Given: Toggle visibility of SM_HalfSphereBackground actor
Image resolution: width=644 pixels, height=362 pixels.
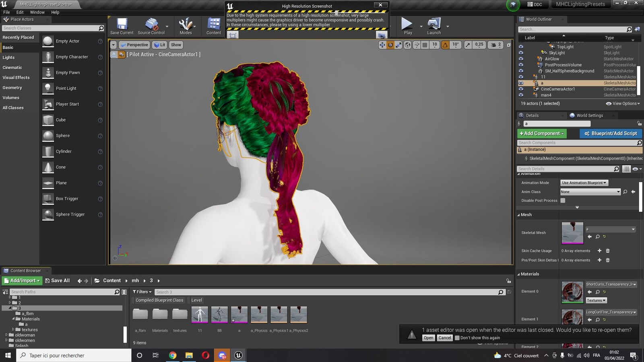Looking at the screenshot, I should (521, 71).
